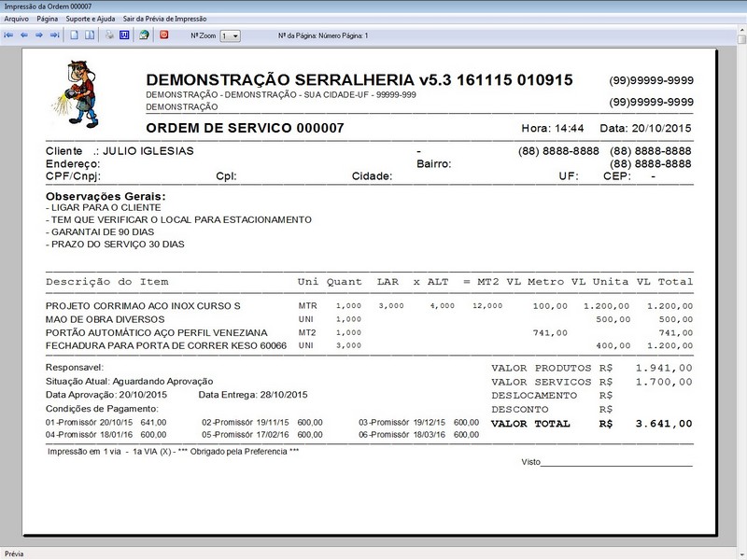Select the two-page view icon
Image resolution: width=747 pixels, height=560 pixels.
point(90,35)
